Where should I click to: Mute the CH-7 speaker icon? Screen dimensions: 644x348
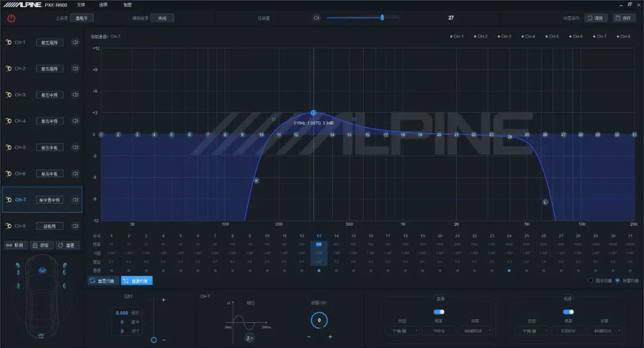tap(75, 199)
